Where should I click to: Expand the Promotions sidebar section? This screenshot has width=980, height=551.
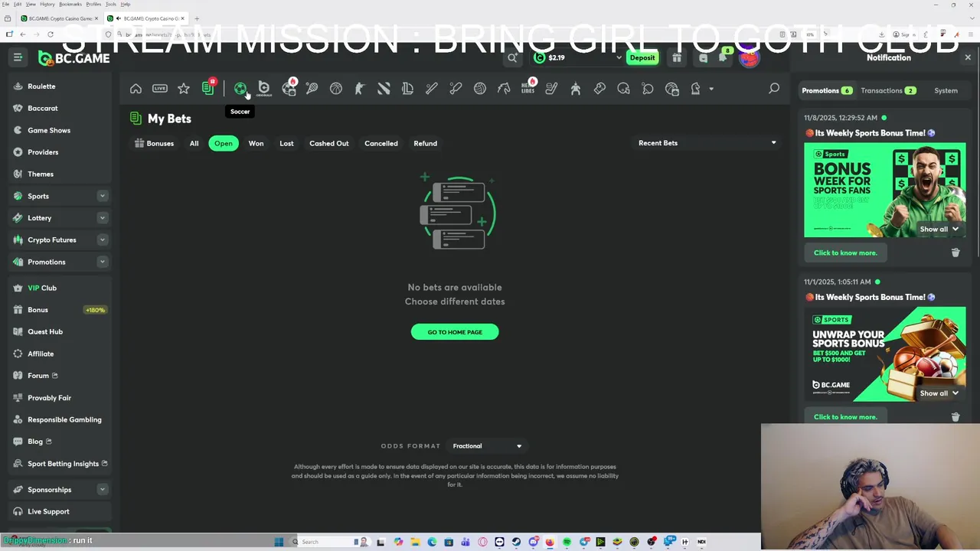[x=102, y=262]
